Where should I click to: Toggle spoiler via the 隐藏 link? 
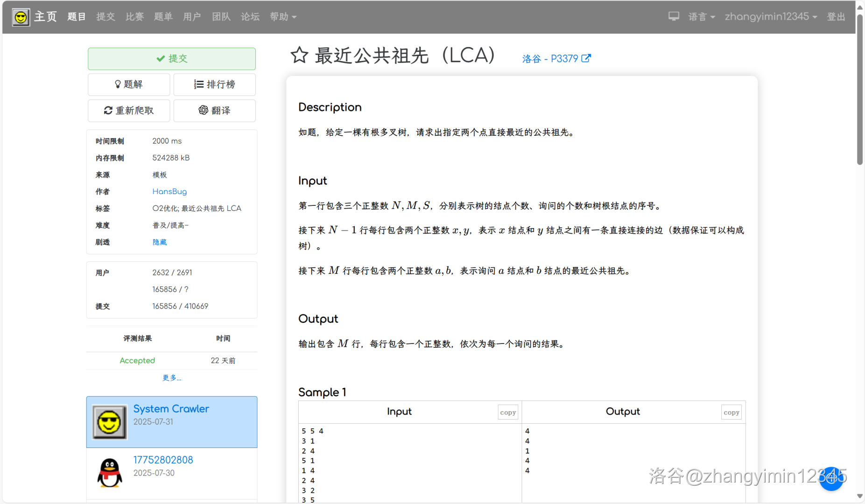[x=159, y=242]
